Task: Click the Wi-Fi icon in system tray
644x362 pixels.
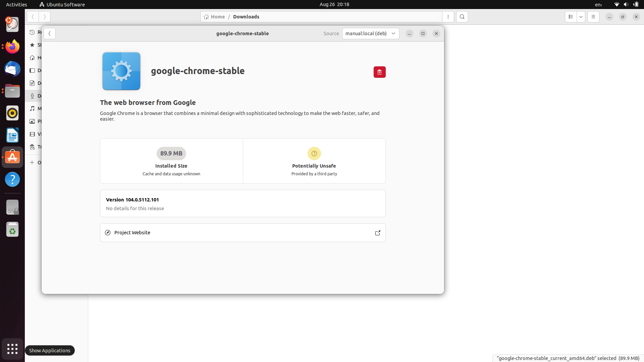Action: point(616,4)
